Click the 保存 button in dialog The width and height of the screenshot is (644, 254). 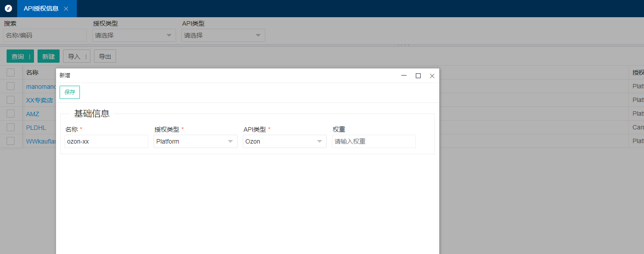70,92
